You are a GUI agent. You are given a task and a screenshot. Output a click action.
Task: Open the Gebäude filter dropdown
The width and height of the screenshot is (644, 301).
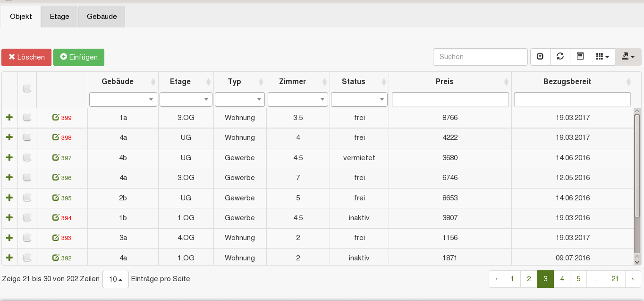click(123, 99)
